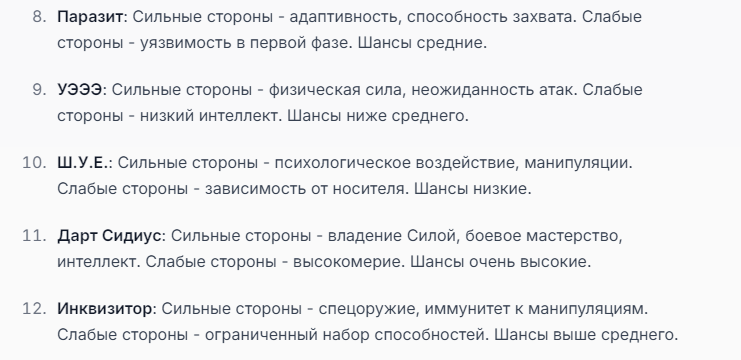Click list number 8
The height and width of the screenshot is (360, 741).
39,17
